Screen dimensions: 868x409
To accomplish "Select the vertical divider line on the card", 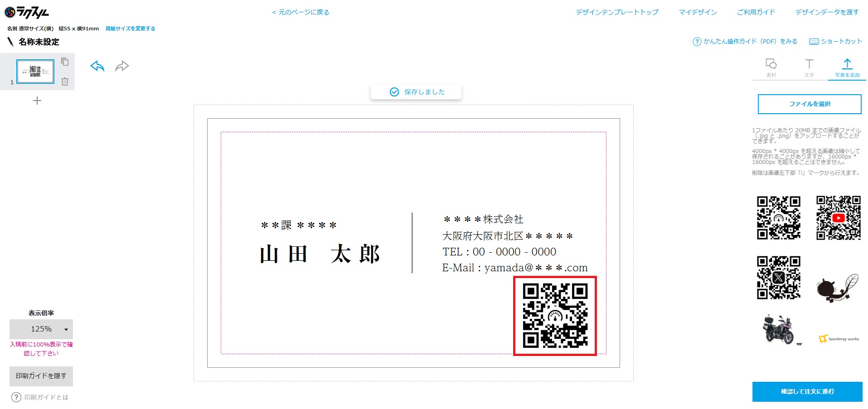I will coord(412,243).
